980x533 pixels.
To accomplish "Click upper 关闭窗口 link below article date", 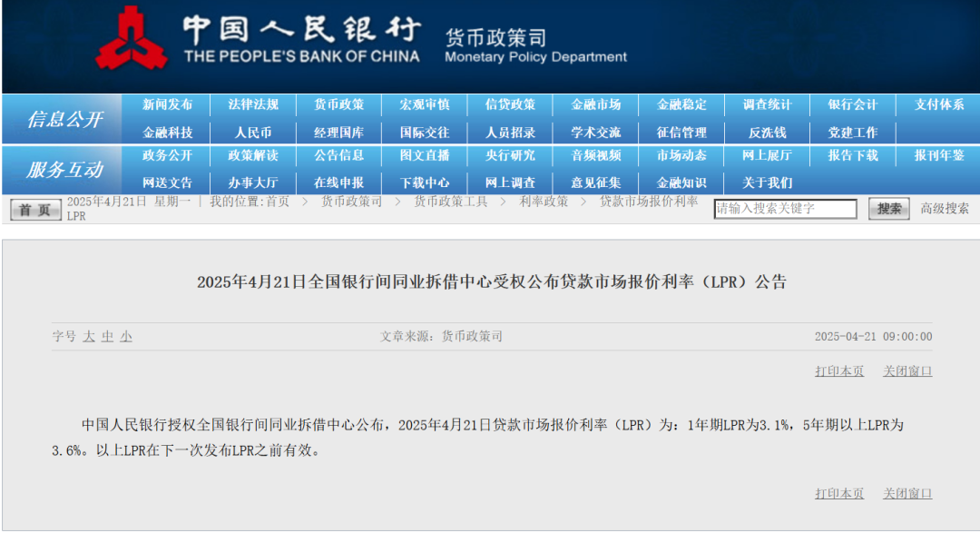I will click(907, 371).
